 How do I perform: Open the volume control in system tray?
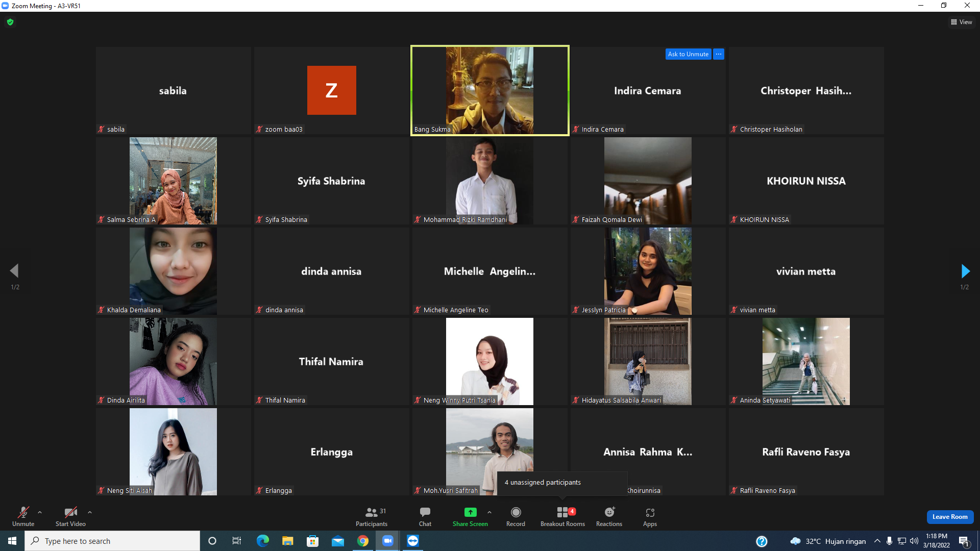tap(914, 541)
